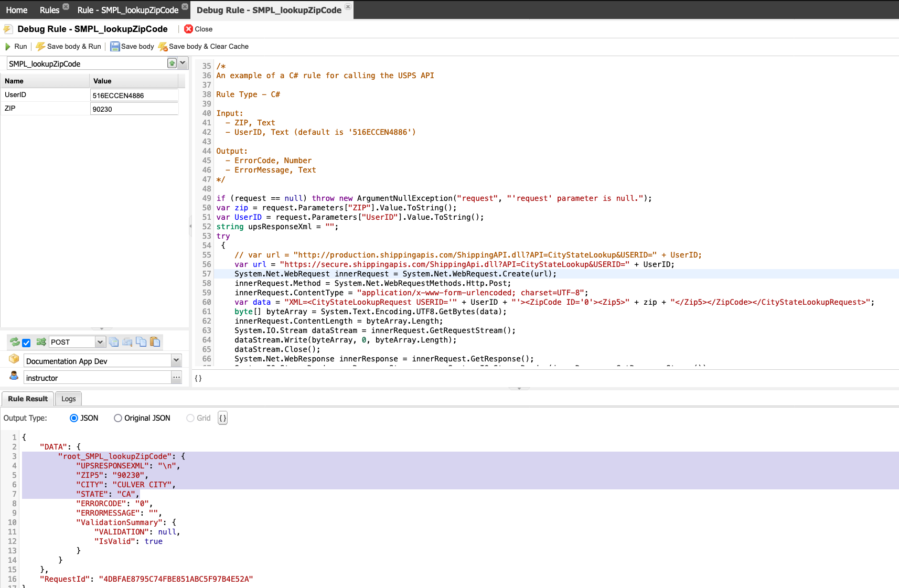
Task: Collapse the result pane splitter handle
Action: click(x=519, y=389)
